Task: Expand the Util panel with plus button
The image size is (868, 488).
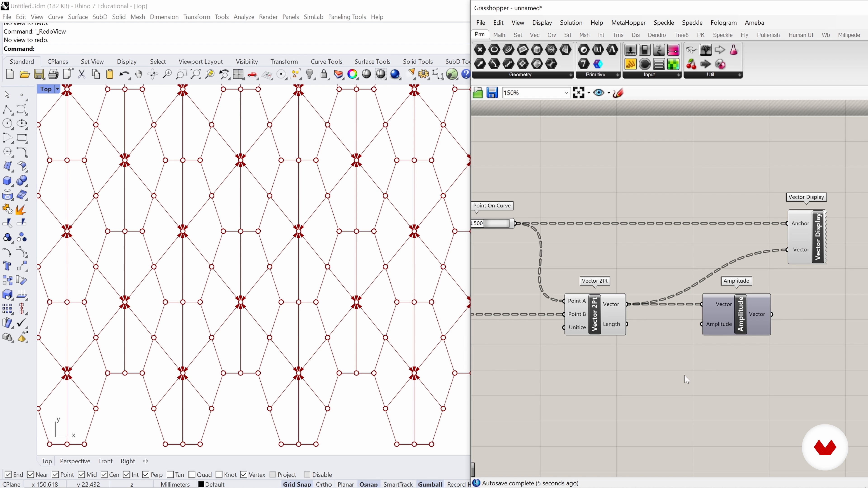Action: [x=739, y=75]
